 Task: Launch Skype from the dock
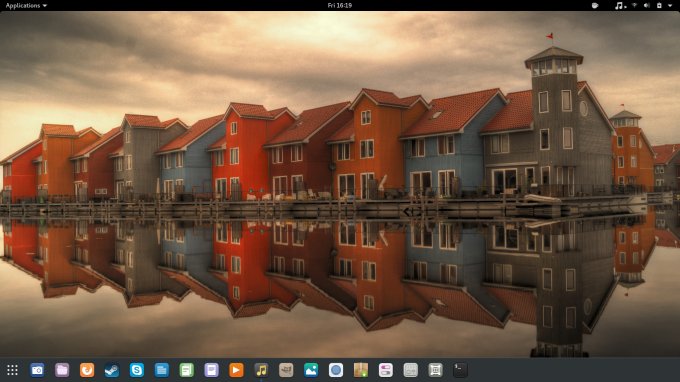137,370
